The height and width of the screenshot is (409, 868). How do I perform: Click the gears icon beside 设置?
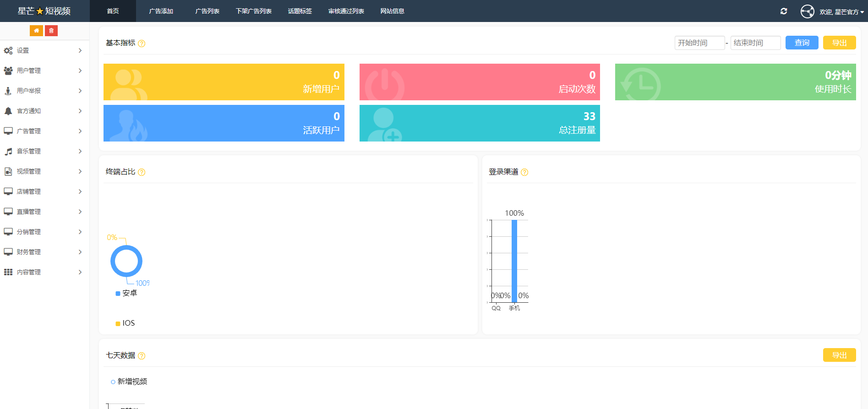tap(8, 50)
